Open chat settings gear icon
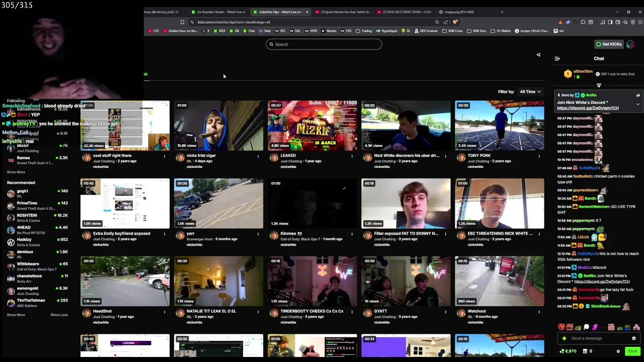Viewport: 644px width, 362px height. 618,351
